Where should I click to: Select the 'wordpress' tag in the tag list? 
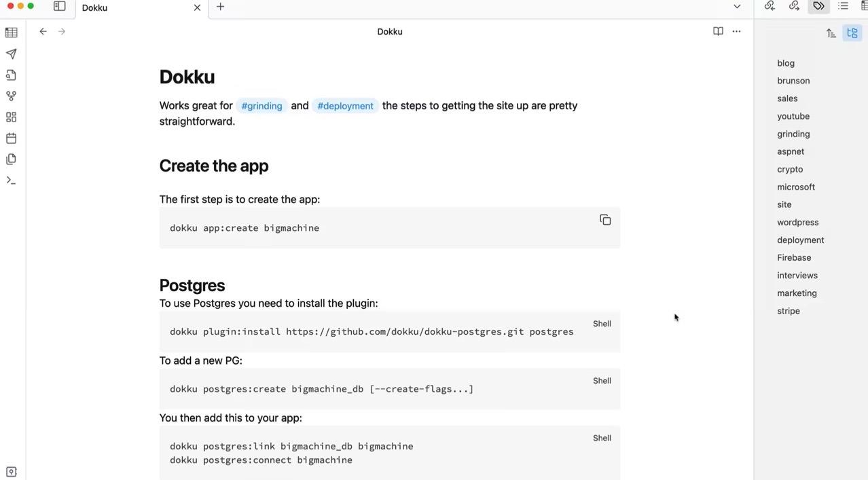click(x=797, y=222)
